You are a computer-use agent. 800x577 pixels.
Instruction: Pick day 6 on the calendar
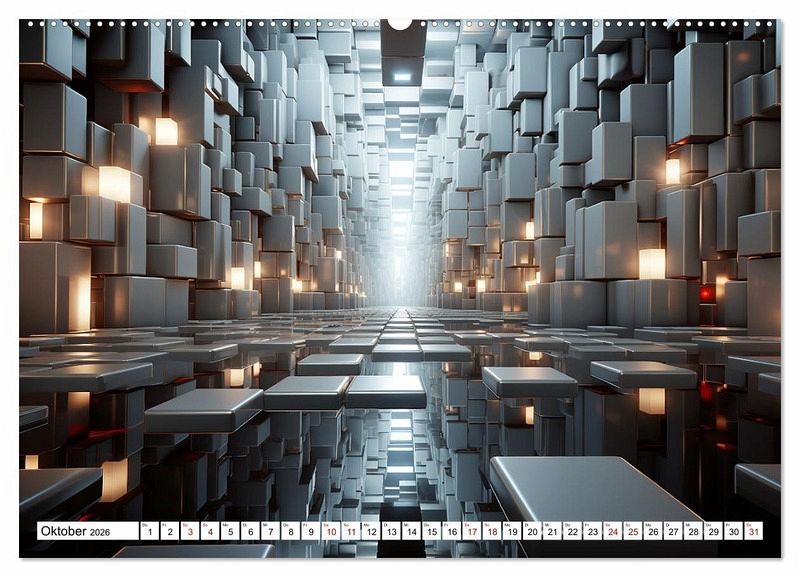[250, 531]
